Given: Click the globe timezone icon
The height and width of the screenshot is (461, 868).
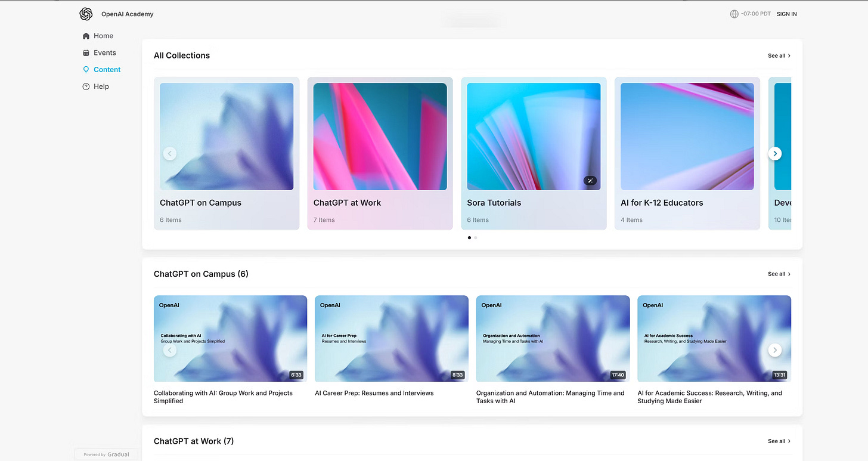Looking at the screenshot, I should click(734, 14).
